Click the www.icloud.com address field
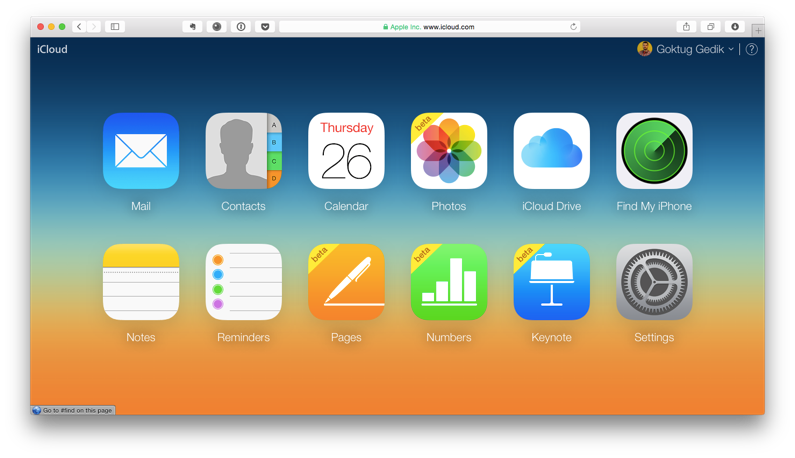795x458 pixels. [x=430, y=27]
